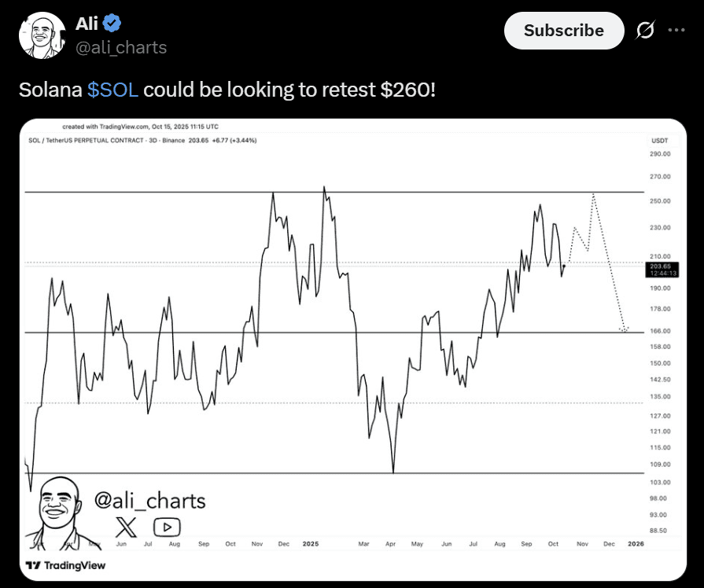
Task: Click the large @ali_charts watermark text
Action: [x=149, y=501]
